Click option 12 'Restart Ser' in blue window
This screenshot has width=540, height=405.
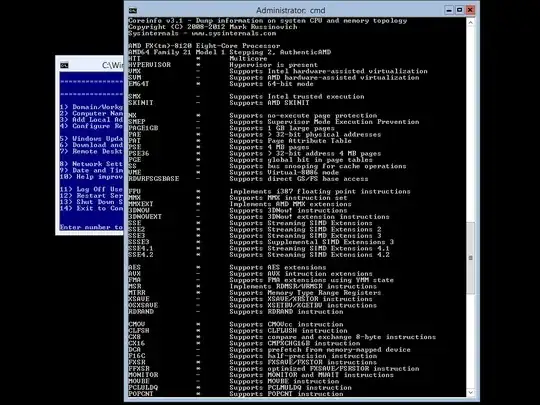(x=91, y=196)
